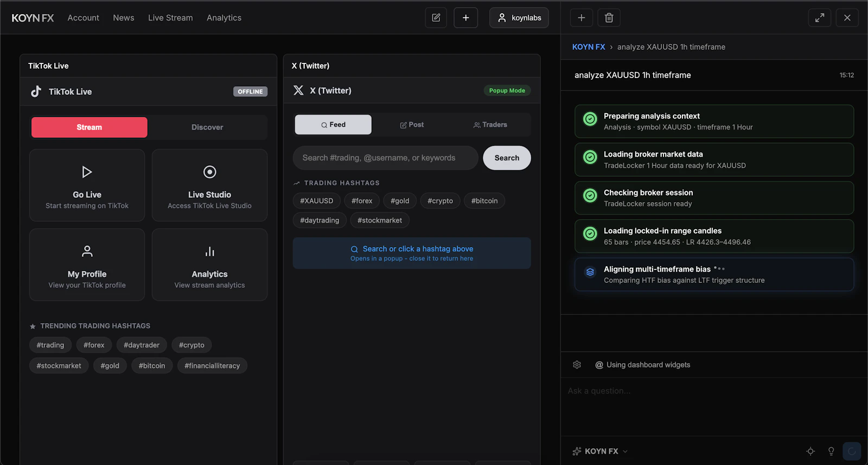Delete chat using the trash icon
Screen dimensions: 868x465
(x=609, y=18)
